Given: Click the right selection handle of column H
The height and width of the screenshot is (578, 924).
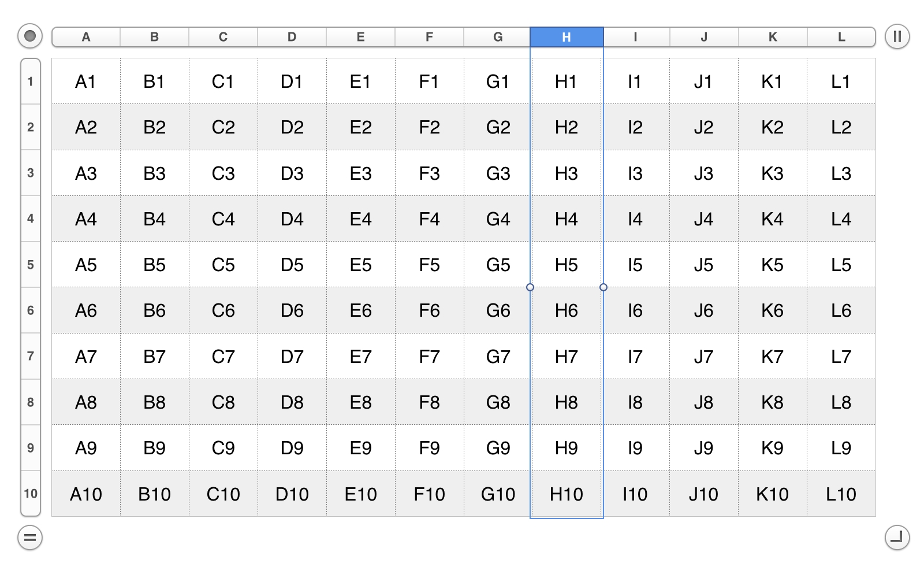Looking at the screenshot, I should pyautogui.click(x=603, y=287).
